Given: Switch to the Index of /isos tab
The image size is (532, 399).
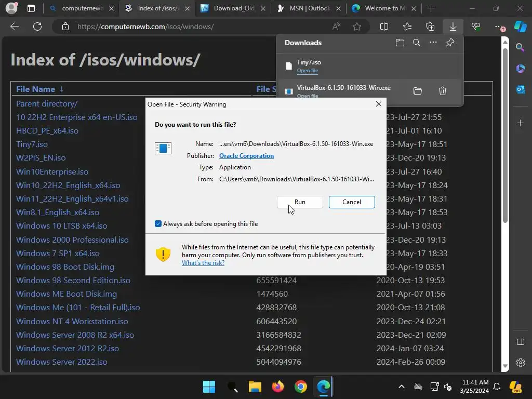Looking at the screenshot, I should [157, 8].
